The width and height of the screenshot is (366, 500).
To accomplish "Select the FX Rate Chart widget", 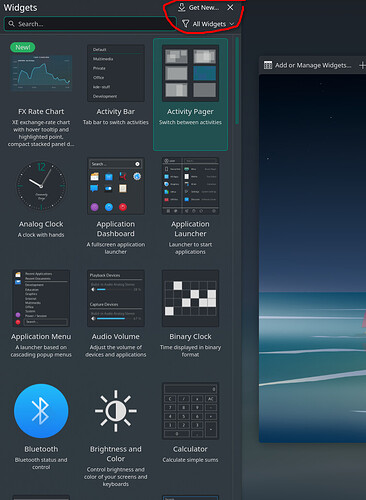I will click(41, 94).
